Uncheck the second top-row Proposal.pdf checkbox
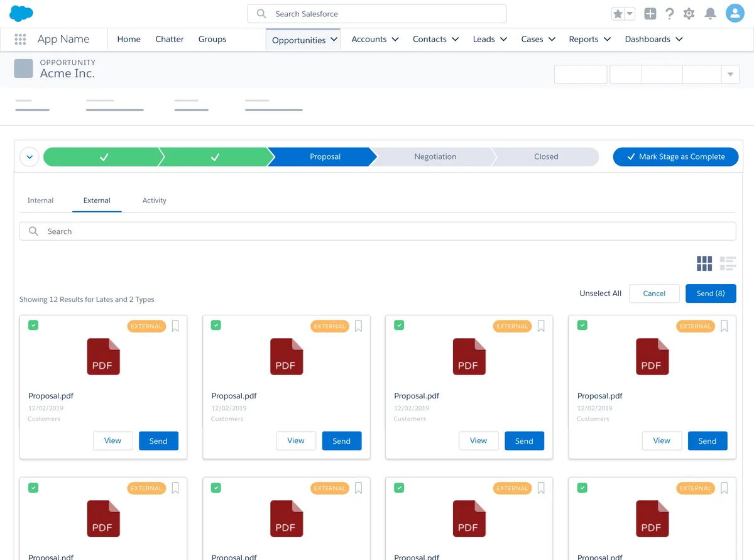The width and height of the screenshot is (754, 560). 216,325
